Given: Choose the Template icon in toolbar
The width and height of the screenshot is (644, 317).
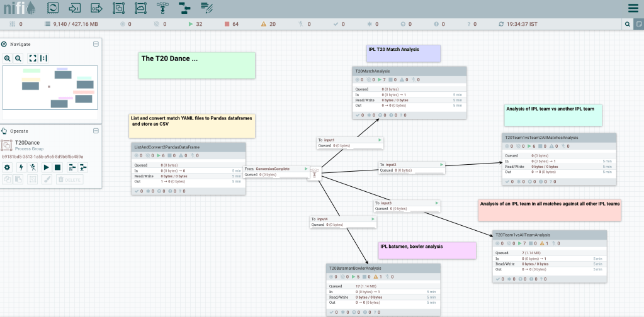Looking at the screenshot, I should [x=184, y=8].
